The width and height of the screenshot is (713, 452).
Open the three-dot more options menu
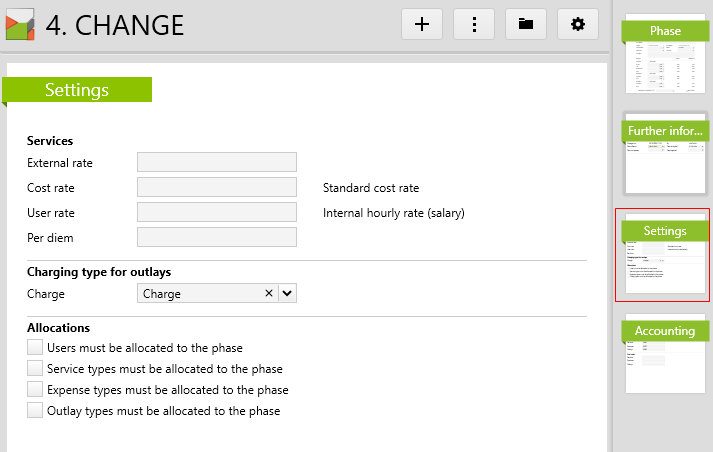pyautogui.click(x=474, y=24)
